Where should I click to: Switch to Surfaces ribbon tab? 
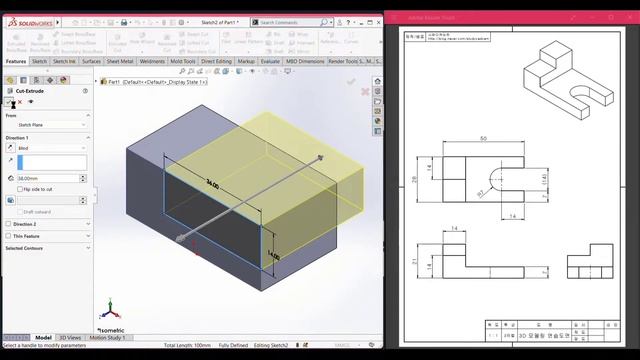[x=91, y=61]
